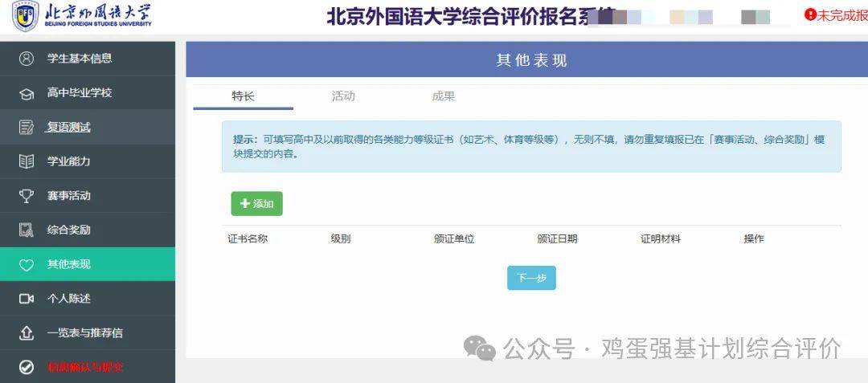Click the person icon beside 学生基本信息
Viewport: 868px width, 383px height.
(x=27, y=59)
